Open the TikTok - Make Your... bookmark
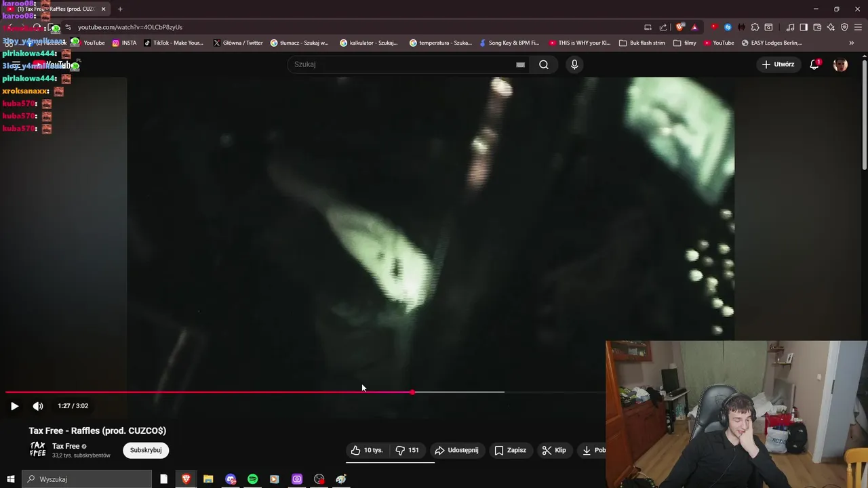The width and height of the screenshot is (868, 488). [174, 43]
